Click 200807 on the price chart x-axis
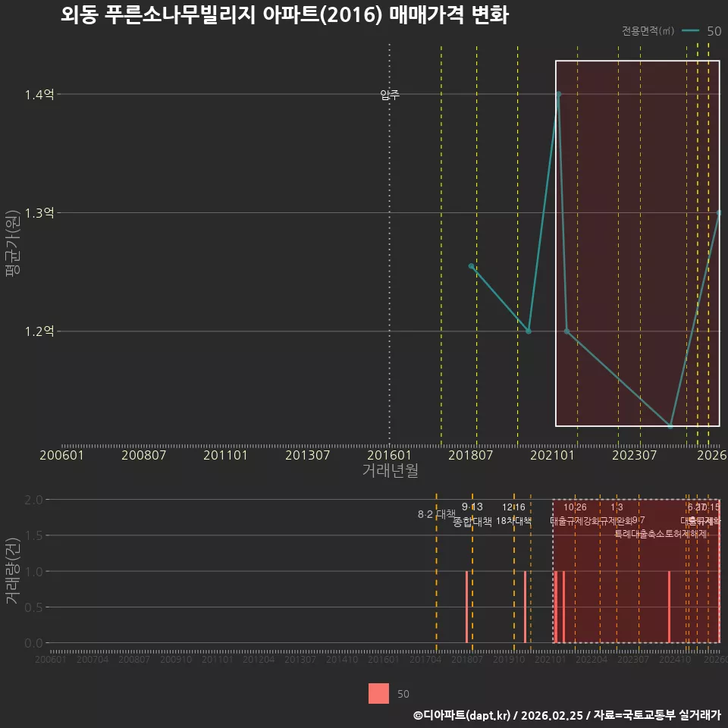 point(143,455)
